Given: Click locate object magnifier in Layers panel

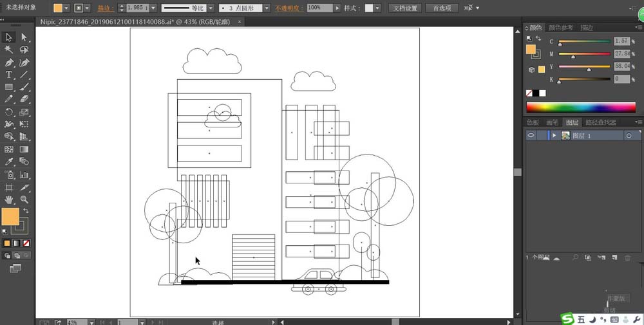Looking at the screenshot, I should pos(575,257).
